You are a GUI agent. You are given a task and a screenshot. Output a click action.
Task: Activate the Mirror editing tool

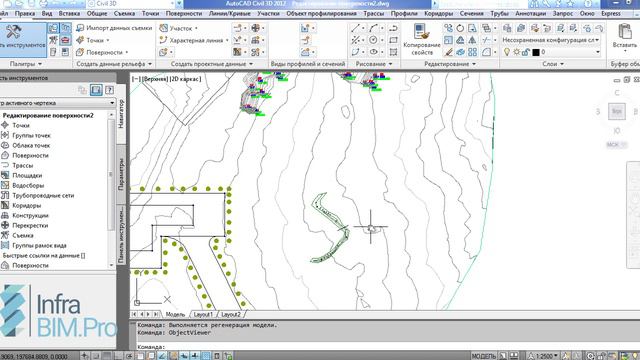pos(472,40)
